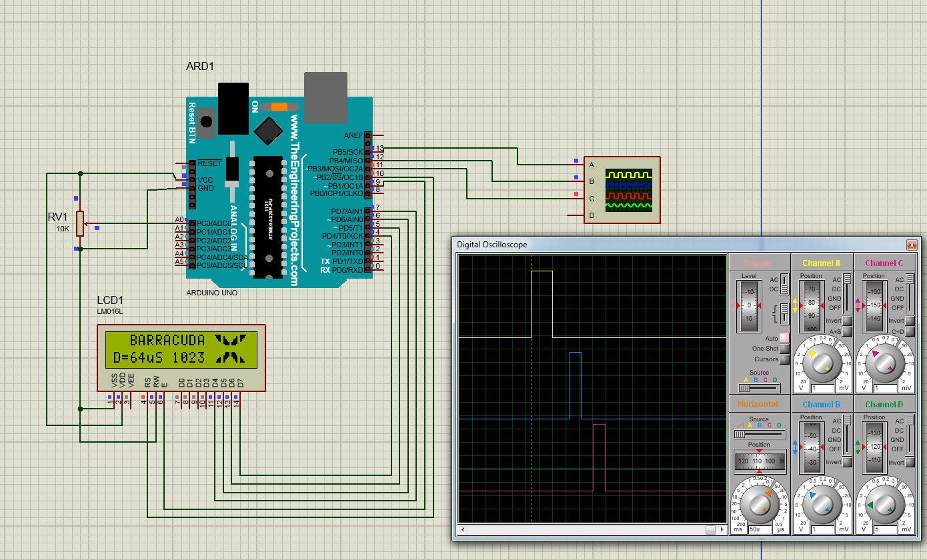The image size is (927, 560).
Task: Click Arduino pin 7 PD7/AIN1 terminal
Action: [369, 211]
